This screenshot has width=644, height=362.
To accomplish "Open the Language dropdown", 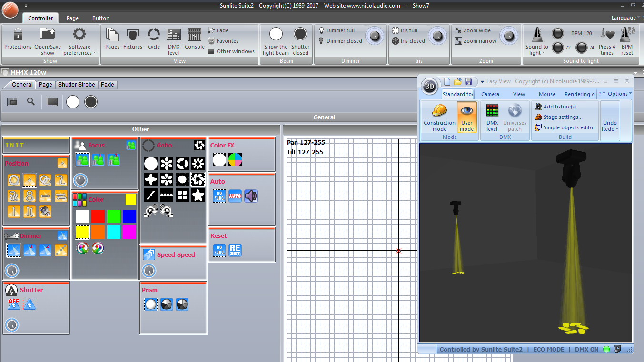I will click(625, 18).
